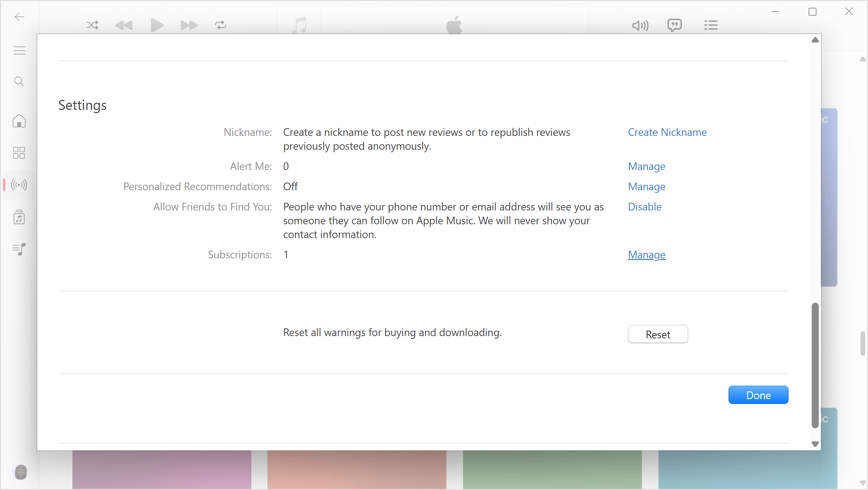Click the Settings heading text
This screenshot has width=868, height=490.
tap(82, 105)
